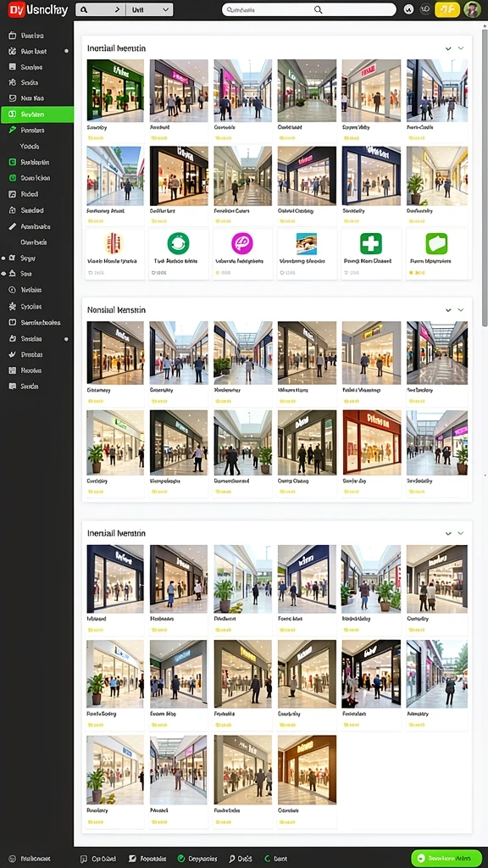Open the app card with the small photo icon
The width and height of the screenshot is (488, 868).
[307, 253]
